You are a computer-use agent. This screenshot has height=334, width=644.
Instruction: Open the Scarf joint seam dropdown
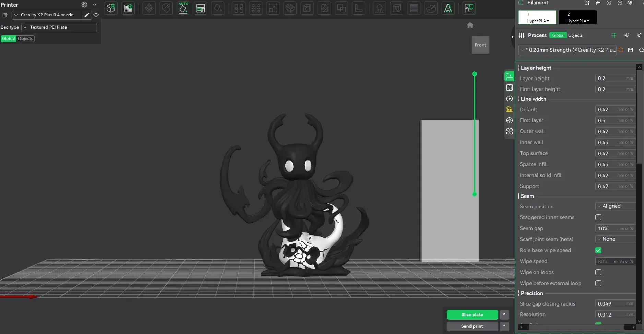coord(616,239)
